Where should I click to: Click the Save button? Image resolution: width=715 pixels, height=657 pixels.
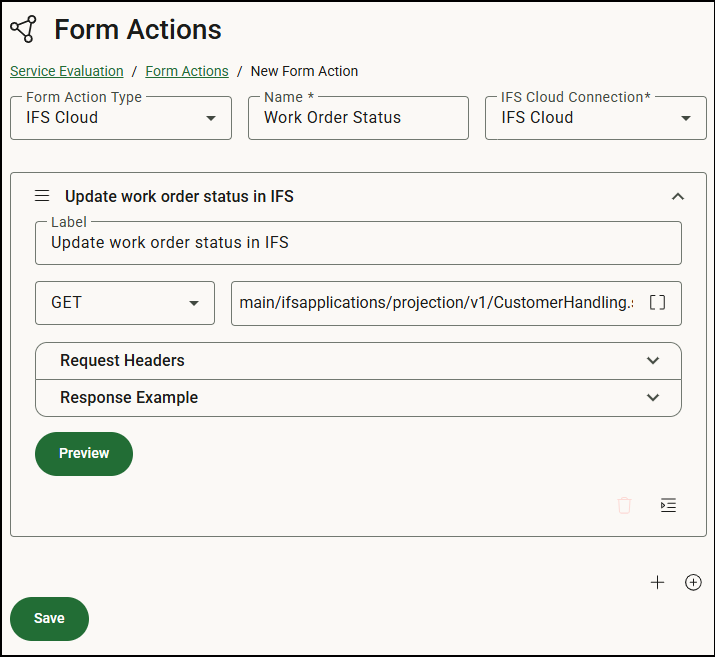[x=49, y=619]
